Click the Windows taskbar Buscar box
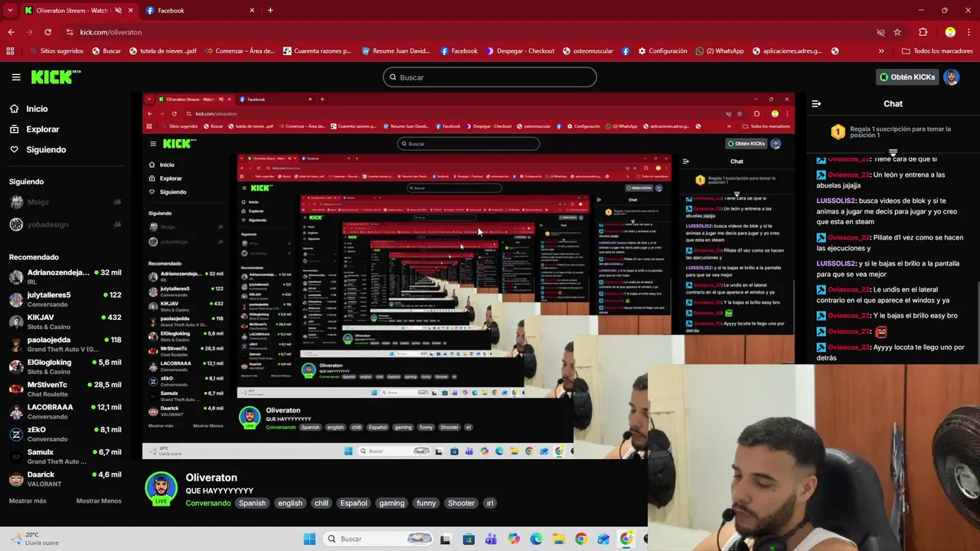980x551 pixels. (x=377, y=539)
